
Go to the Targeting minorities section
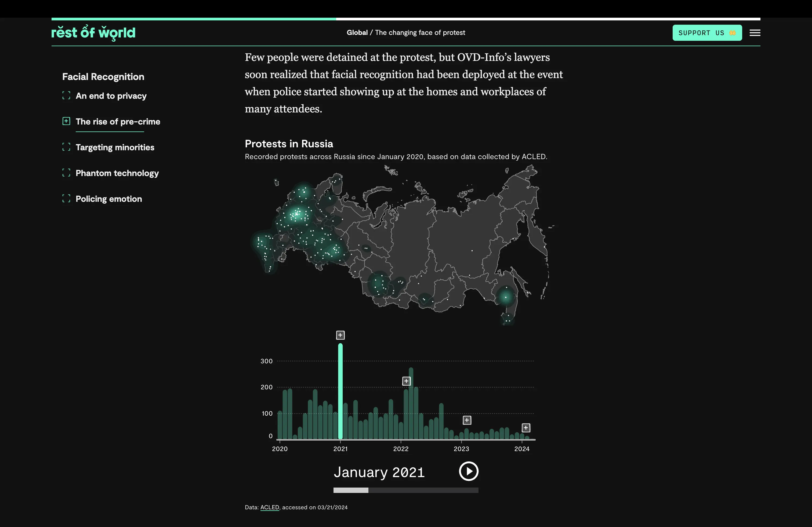pos(115,147)
